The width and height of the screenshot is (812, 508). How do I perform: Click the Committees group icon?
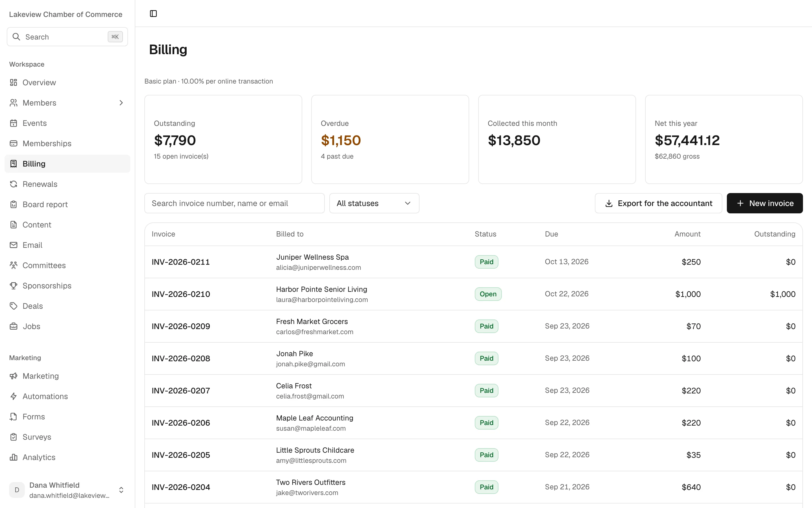14,265
